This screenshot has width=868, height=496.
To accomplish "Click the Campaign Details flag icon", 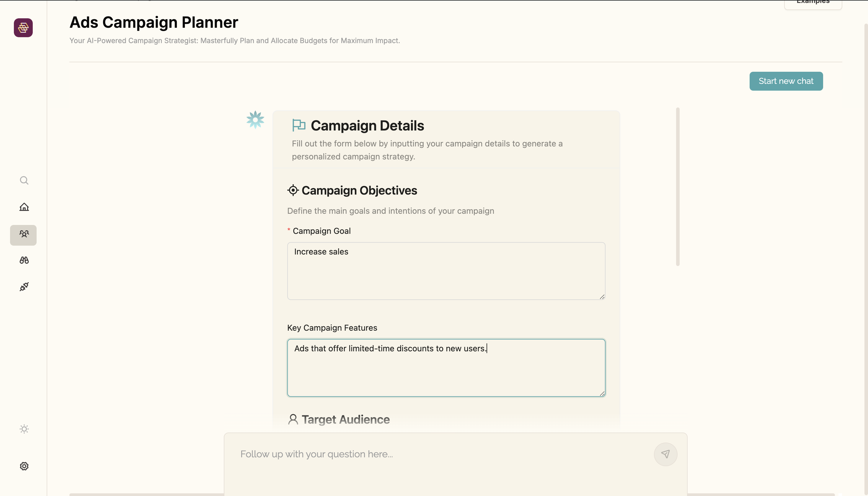I will [299, 125].
